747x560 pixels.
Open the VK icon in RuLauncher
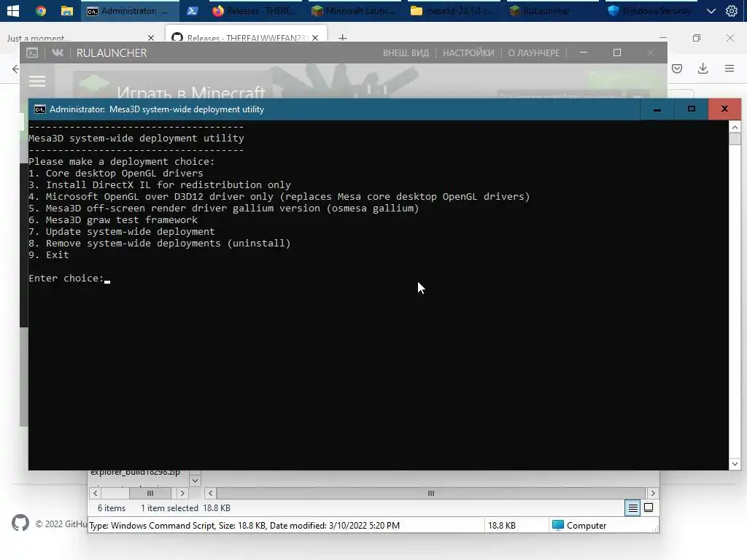[x=58, y=52]
